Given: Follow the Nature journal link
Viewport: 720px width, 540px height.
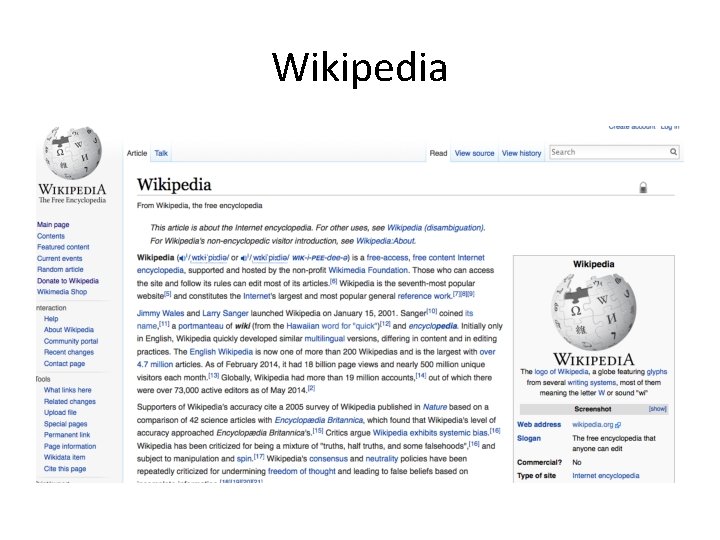Looking at the screenshot, I should click(x=434, y=407).
